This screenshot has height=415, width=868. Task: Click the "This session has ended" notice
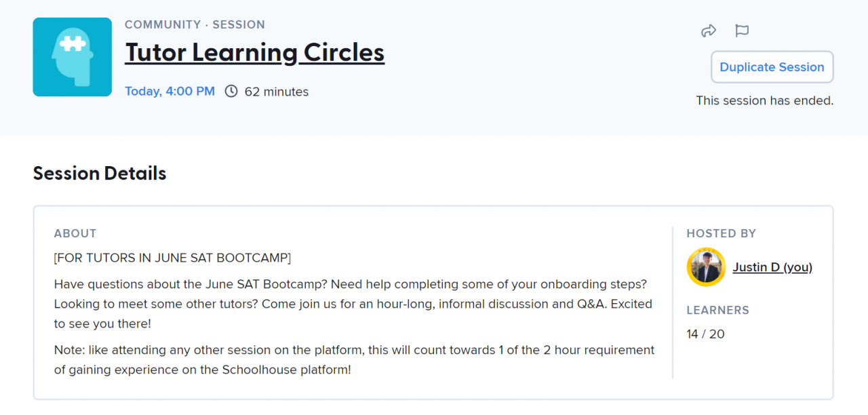tap(764, 100)
